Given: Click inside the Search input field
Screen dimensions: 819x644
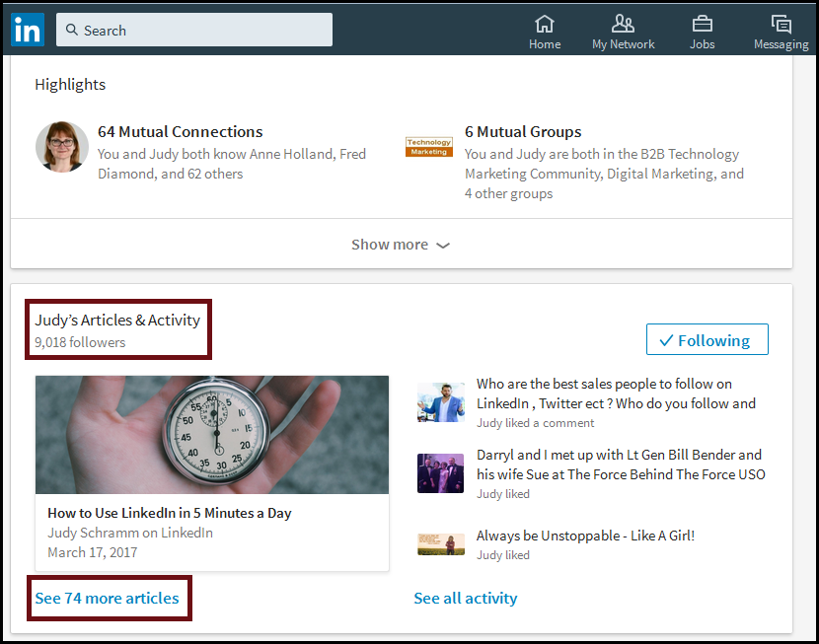Looking at the screenshot, I should tap(194, 30).
